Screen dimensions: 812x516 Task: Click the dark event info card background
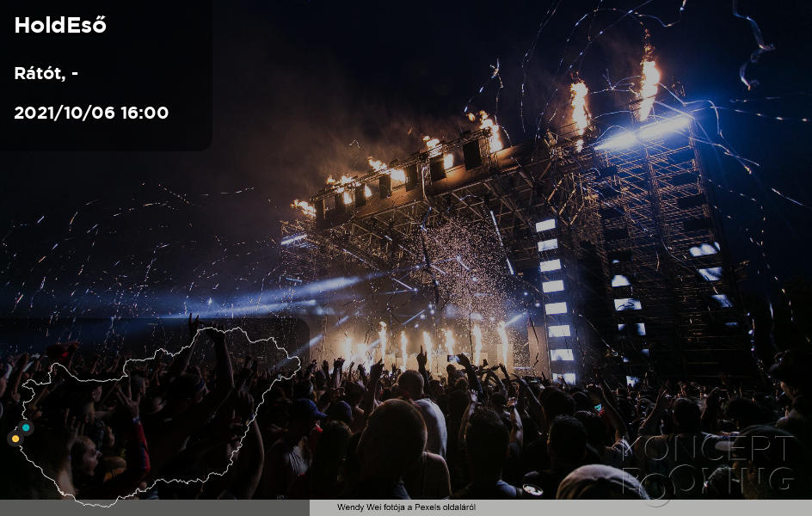point(106,76)
